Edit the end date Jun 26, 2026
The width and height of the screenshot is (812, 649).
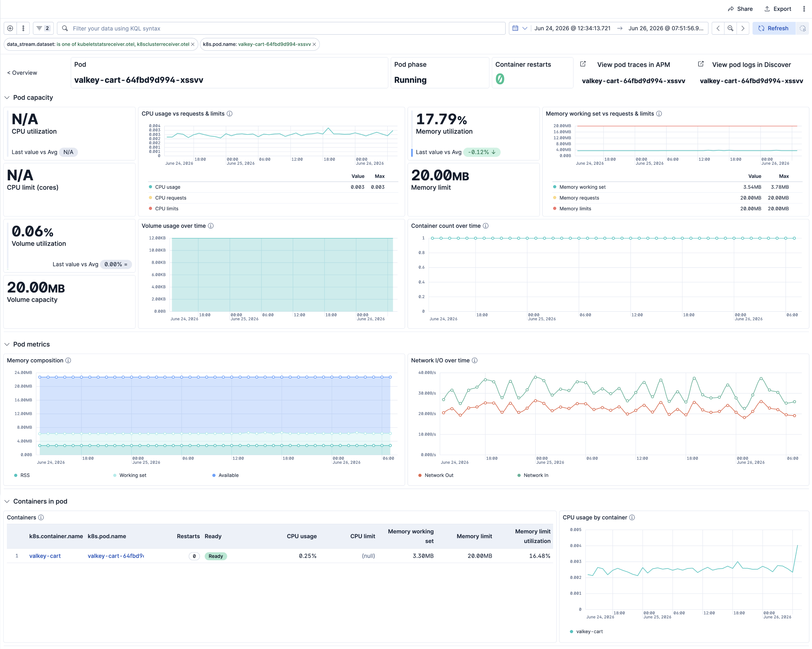tap(665, 28)
